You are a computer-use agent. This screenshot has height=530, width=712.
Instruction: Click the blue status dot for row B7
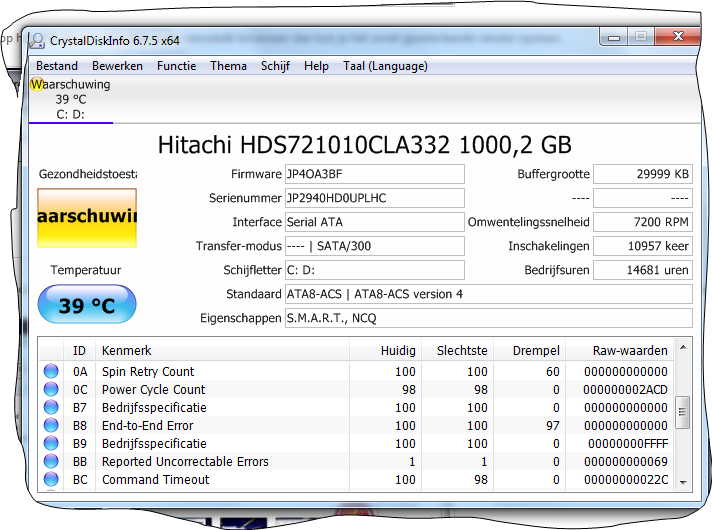[x=51, y=407]
